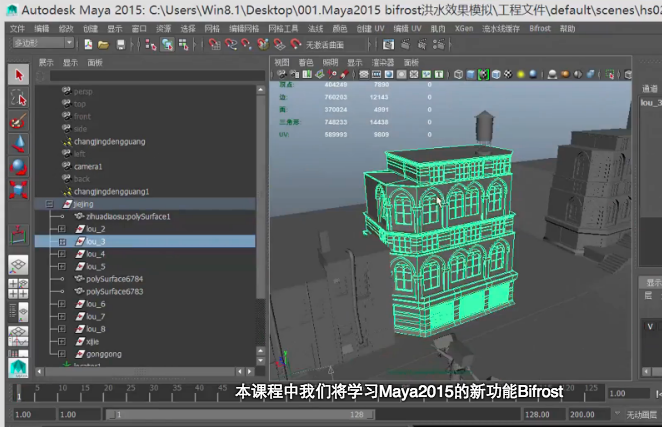Viewport: 662px width, 427px height.
Task: Open the 编辑网格 menu
Action: click(244, 29)
